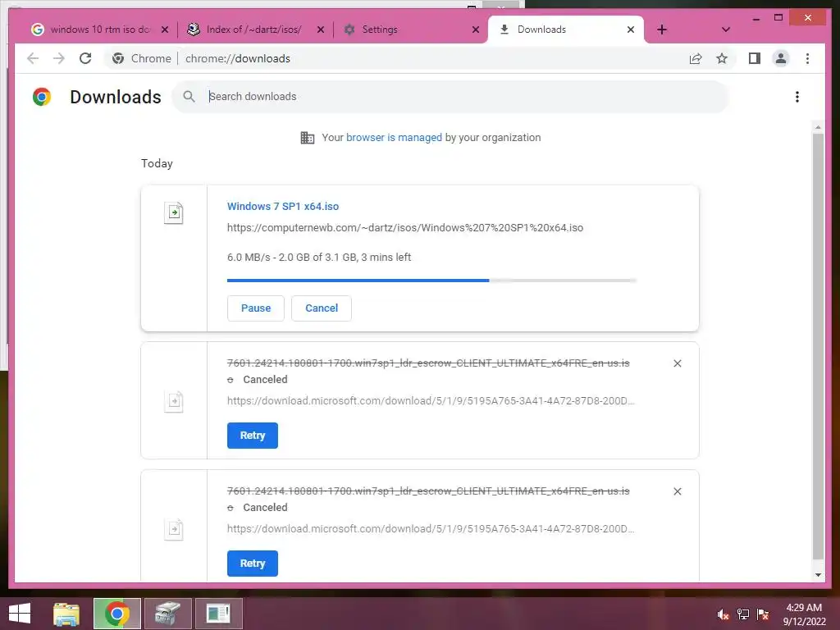
Task: Retry the second canceled download
Action: (253, 563)
